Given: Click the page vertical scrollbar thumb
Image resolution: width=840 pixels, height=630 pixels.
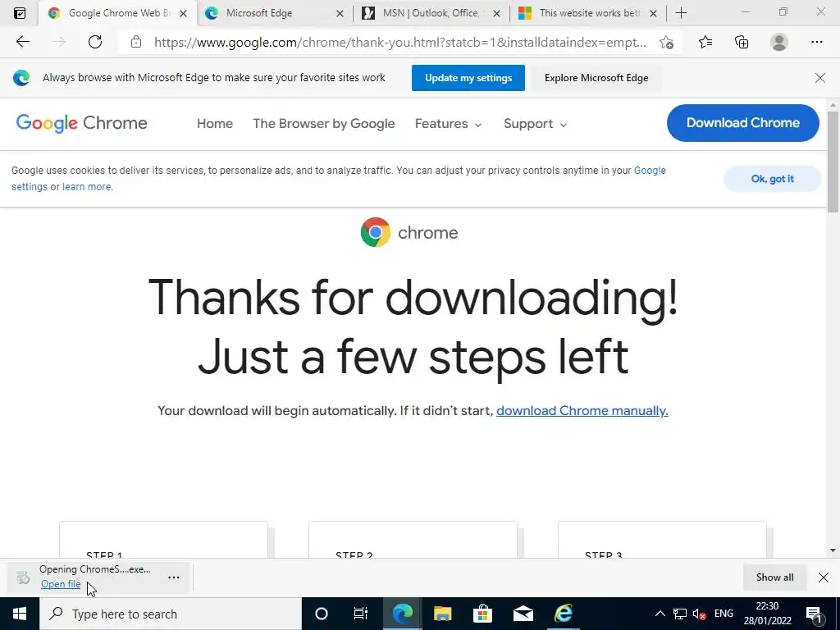Looking at the screenshot, I should [833, 162].
